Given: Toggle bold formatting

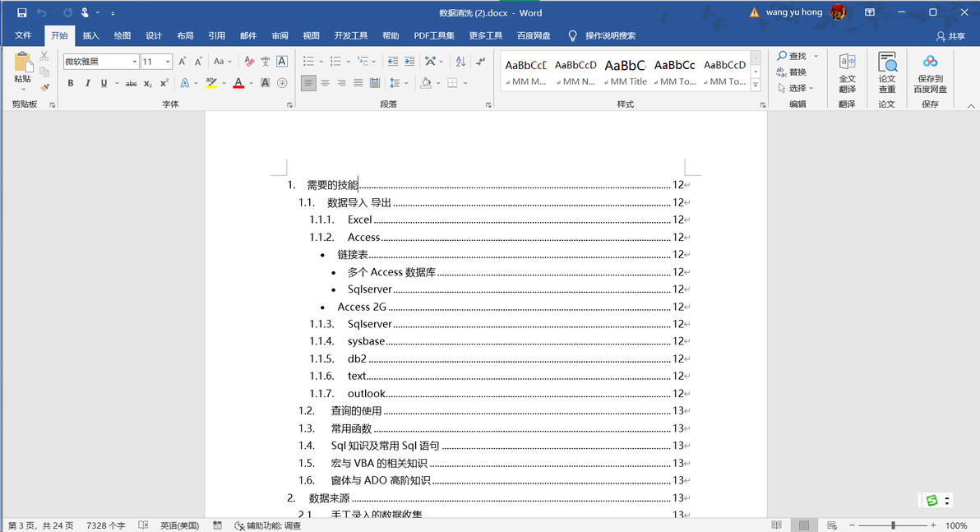Looking at the screenshot, I should (71, 83).
